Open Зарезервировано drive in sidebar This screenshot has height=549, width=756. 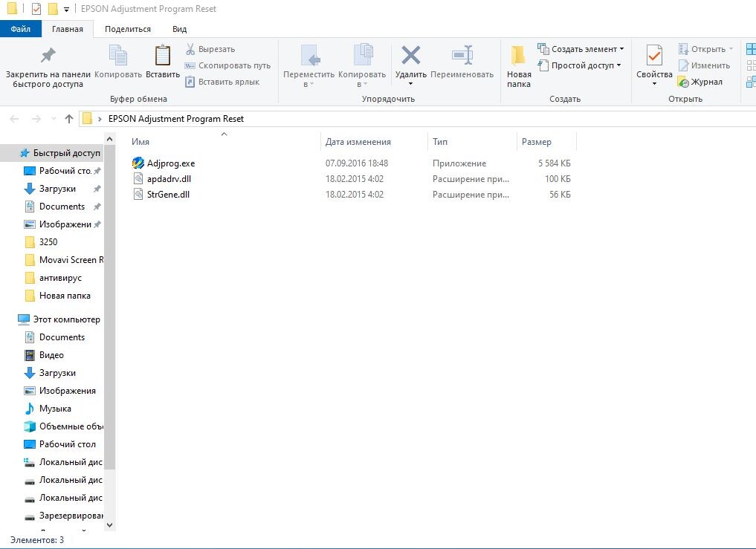(71, 516)
